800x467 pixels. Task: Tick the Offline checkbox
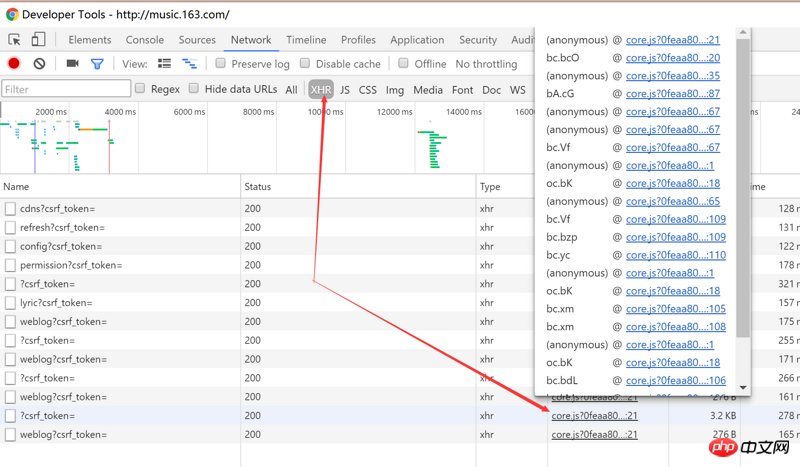[x=403, y=63]
